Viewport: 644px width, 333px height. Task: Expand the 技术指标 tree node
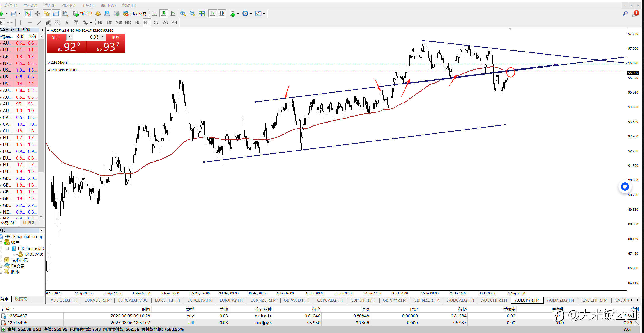pyautogui.click(x=1, y=260)
